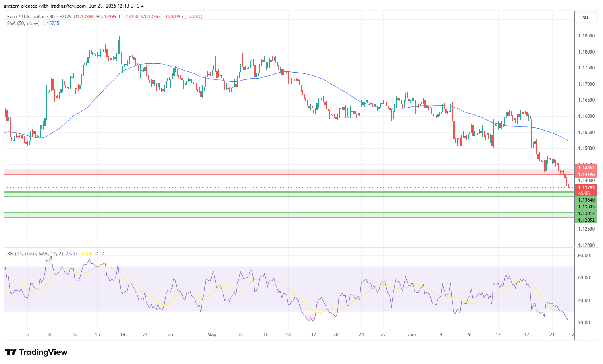Select the RSI (14, close, SMA, 14, 2) legend
The height and width of the screenshot is (364, 603).
click(35, 253)
